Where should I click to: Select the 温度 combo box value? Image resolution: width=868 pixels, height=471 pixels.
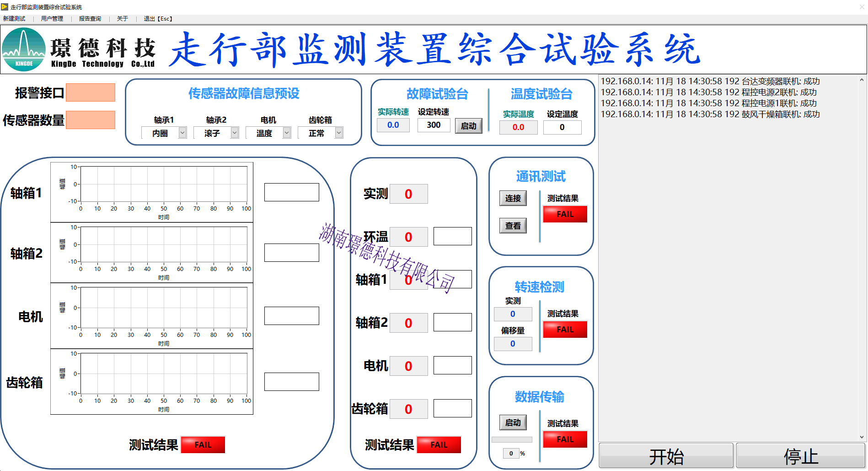pyautogui.click(x=264, y=133)
